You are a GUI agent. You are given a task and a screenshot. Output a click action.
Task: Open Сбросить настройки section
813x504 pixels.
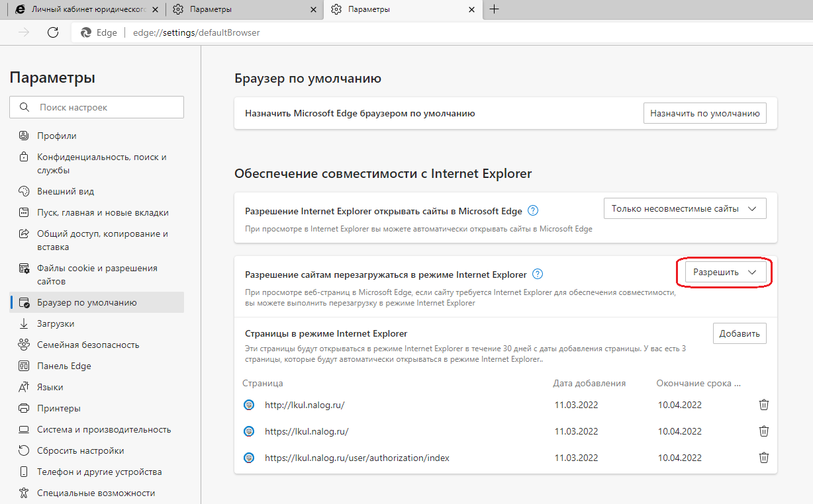(97, 450)
